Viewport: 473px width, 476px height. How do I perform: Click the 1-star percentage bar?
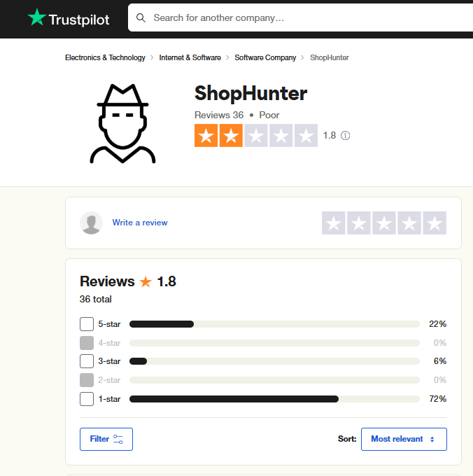tap(274, 399)
